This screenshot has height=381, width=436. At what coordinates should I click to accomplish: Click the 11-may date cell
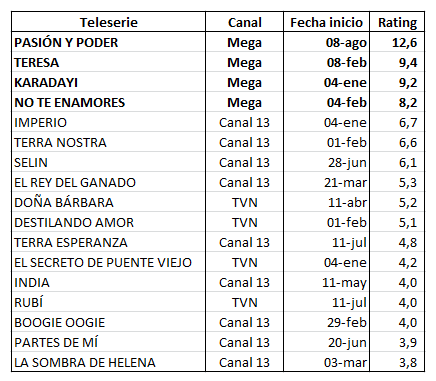pos(326,282)
